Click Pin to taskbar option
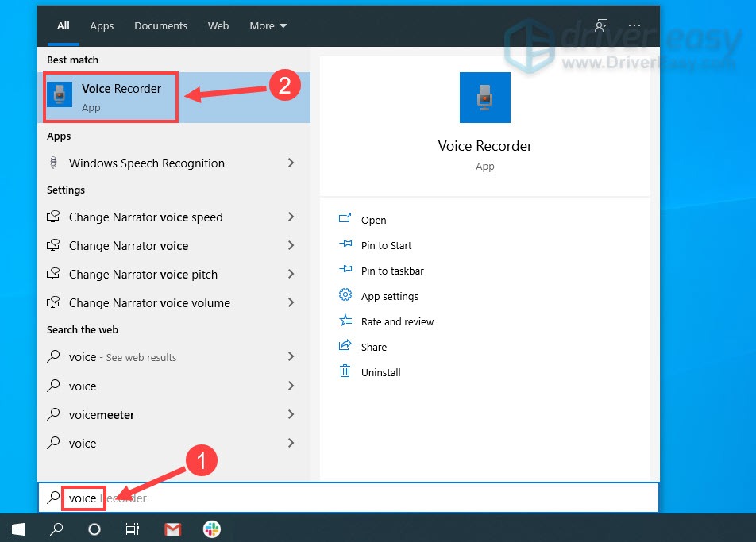 [392, 271]
